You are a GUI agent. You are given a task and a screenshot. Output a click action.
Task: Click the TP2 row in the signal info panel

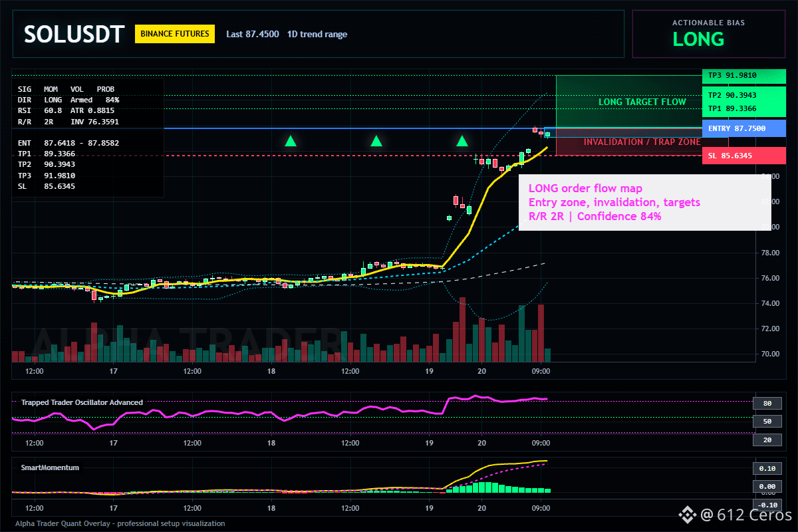47,164
